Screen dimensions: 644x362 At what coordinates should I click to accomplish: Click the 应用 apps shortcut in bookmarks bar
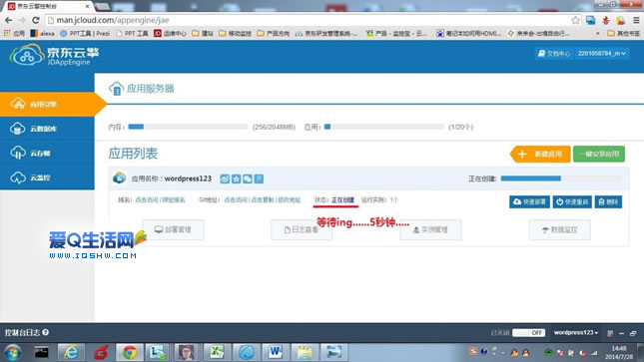14,33
